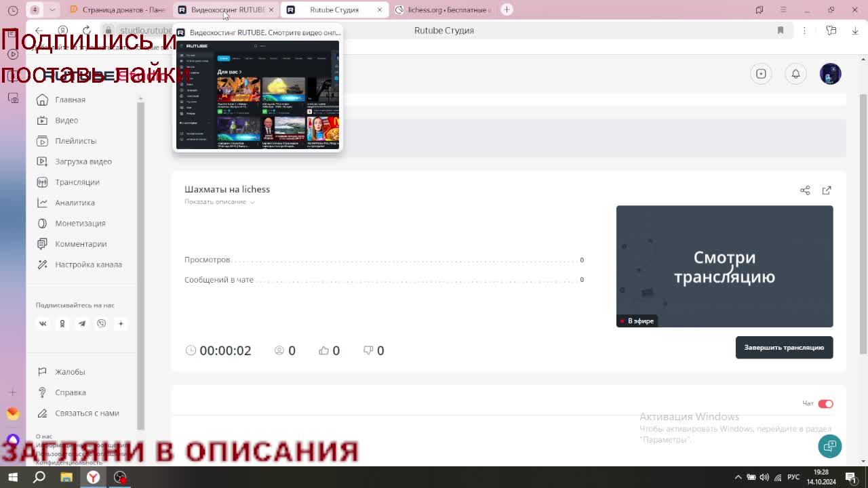Screen dimensions: 868x488
Task: Open the browser hamburger menu
Action: point(783,9)
